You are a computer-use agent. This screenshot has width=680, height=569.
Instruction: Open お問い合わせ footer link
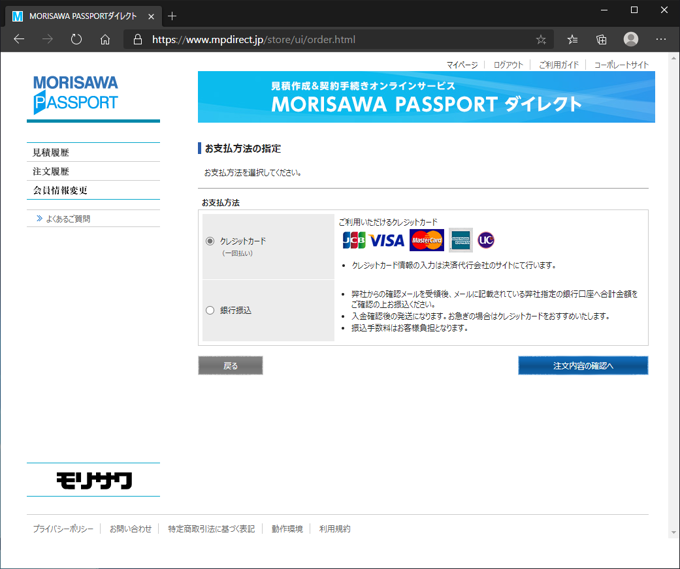(130, 529)
